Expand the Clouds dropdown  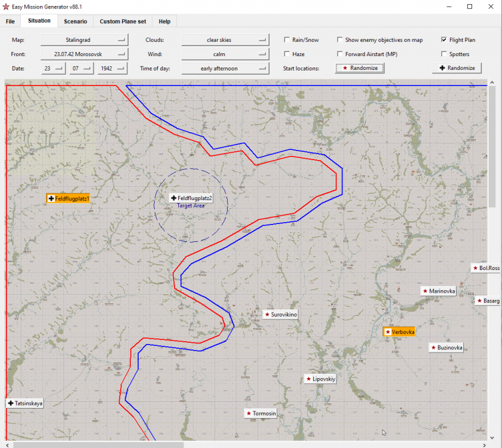click(x=225, y=40)
